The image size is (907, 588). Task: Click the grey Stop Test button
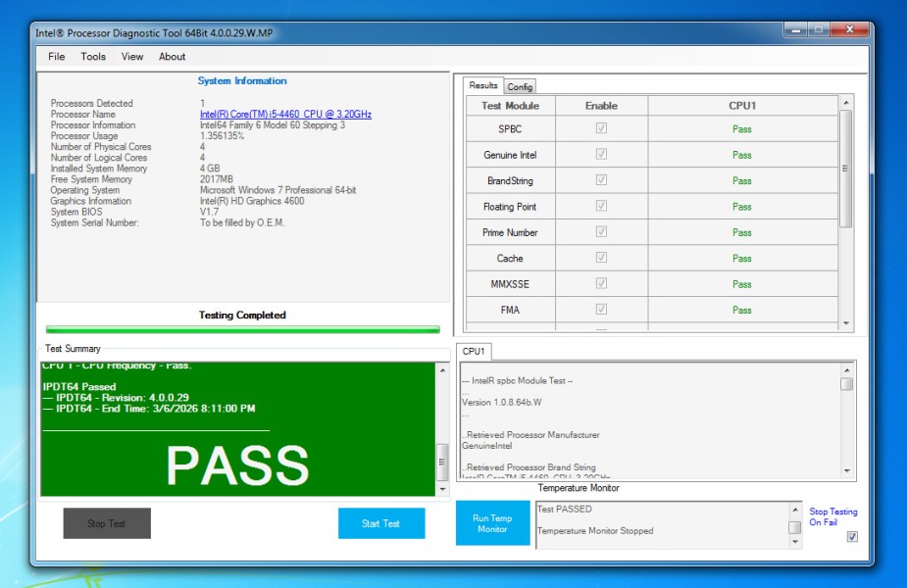[x=107, y=523]
